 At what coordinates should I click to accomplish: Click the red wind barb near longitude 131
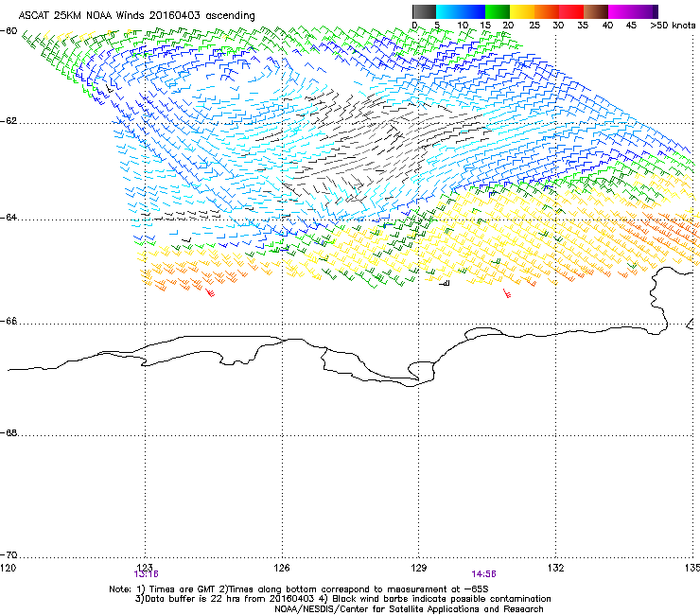click(x=507, y=293)
